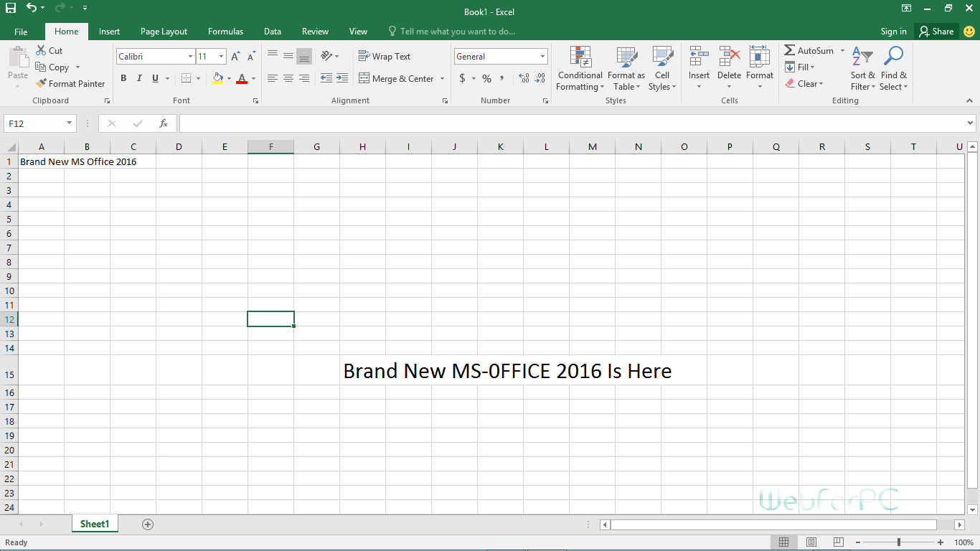The height and width of the screenshot is (551, 980).
Task: Cut the selected cells
Action: click(50, 51)
